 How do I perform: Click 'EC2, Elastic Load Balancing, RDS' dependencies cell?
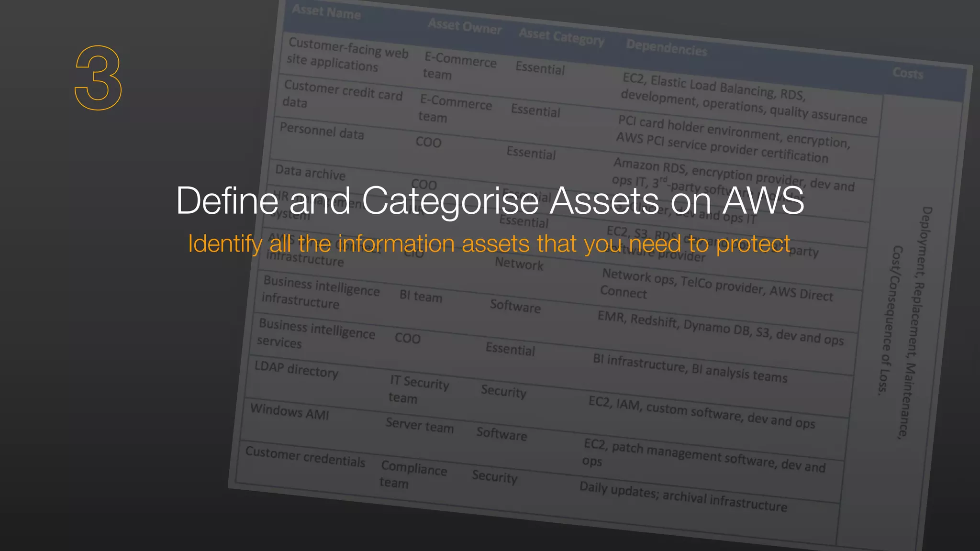click(744, 98)
